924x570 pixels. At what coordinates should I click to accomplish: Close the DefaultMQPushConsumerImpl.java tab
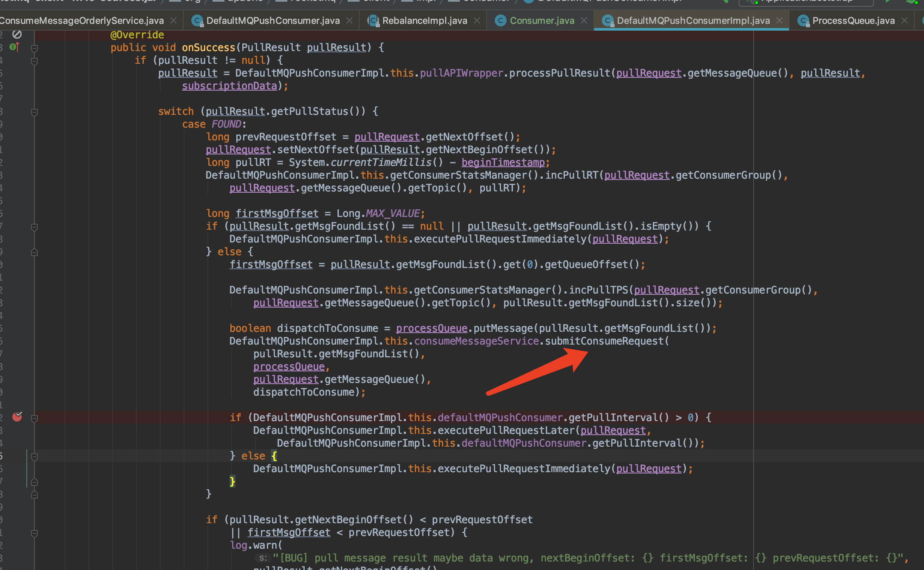[779, 20]
